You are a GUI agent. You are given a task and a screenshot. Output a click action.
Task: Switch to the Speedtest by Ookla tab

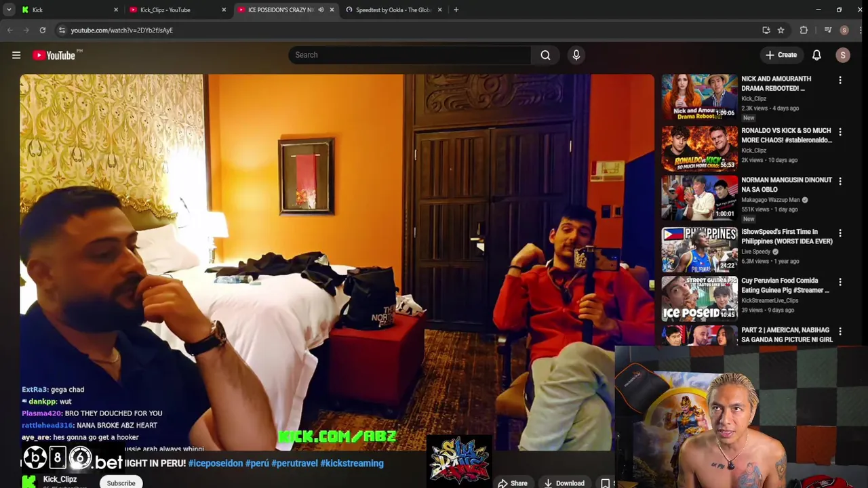393,9
